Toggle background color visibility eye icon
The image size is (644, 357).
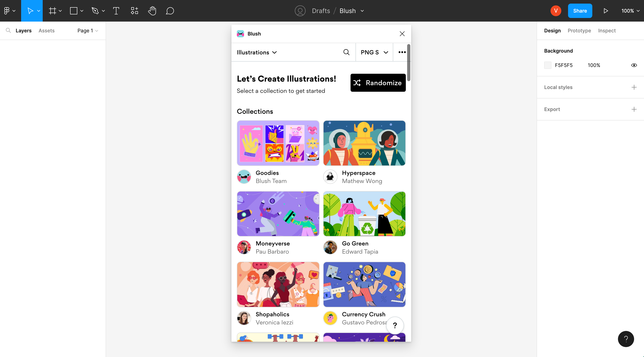[x=634, y=65]
